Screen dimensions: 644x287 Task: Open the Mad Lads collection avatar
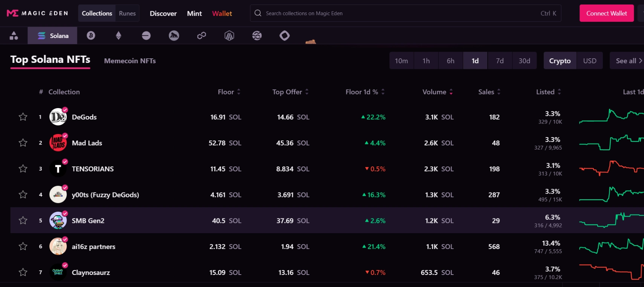pos(58,143)
